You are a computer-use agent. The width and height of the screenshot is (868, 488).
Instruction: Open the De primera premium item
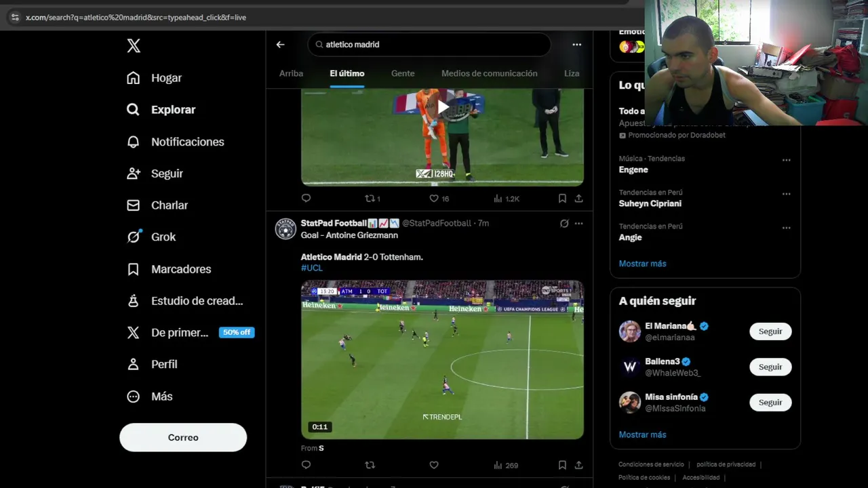pos(190,333)
